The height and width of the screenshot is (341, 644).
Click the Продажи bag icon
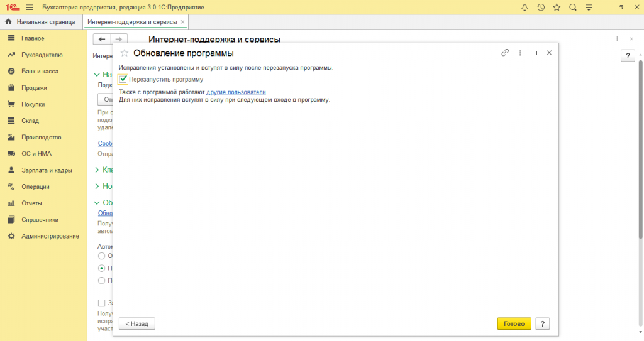point(11,88)
